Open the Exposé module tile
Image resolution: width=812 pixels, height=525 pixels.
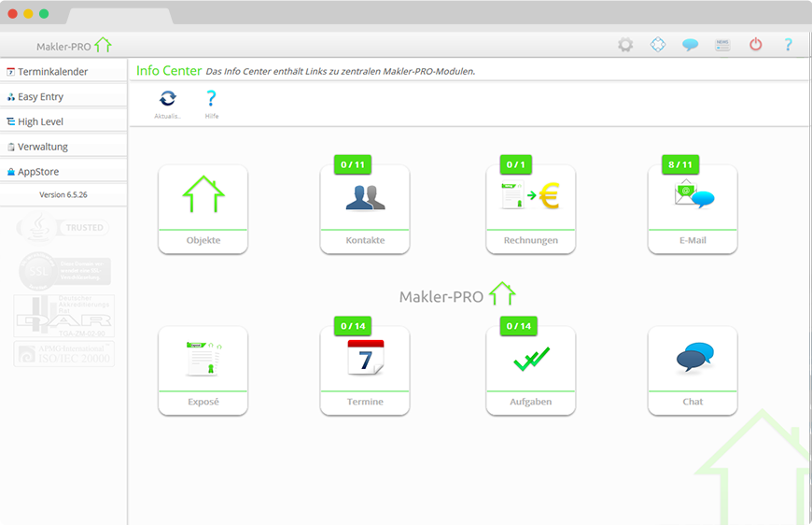[x=203, y=371]
